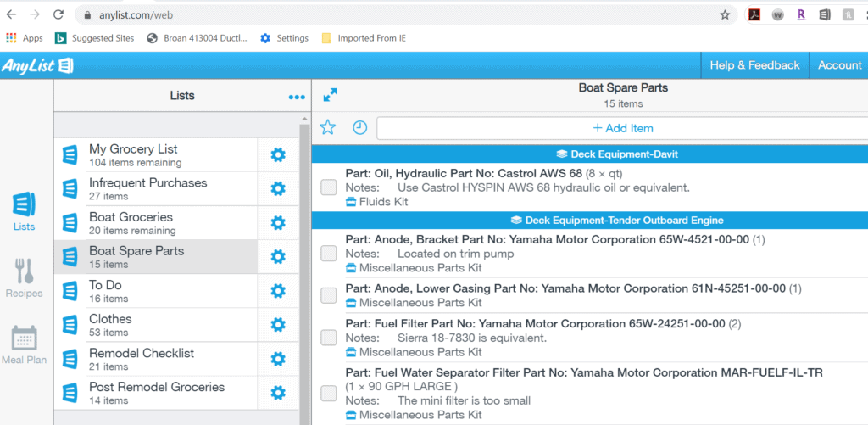Go to Lists in the left sidebar

tap(25, 212)
